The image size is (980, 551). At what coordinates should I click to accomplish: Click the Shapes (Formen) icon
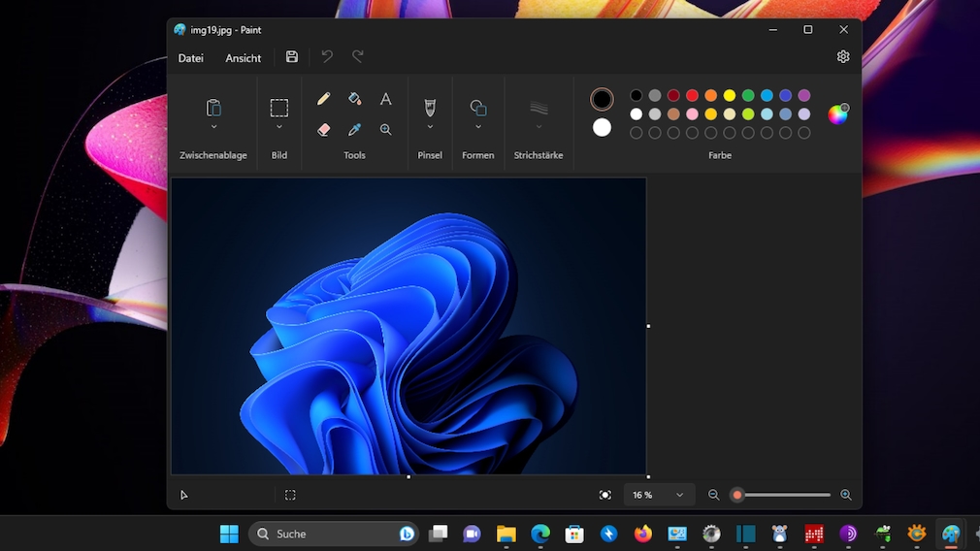(478, 108)
